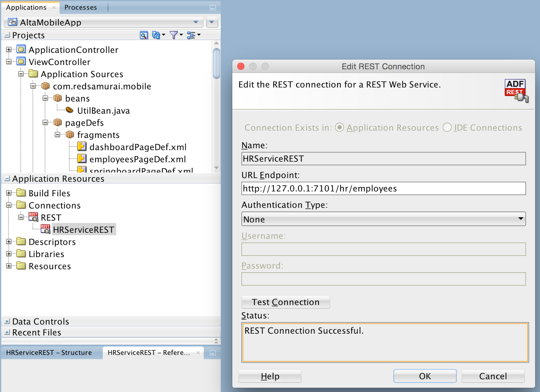
Task: Click the refresh icon in Projects toolbar
Action: 156,35
